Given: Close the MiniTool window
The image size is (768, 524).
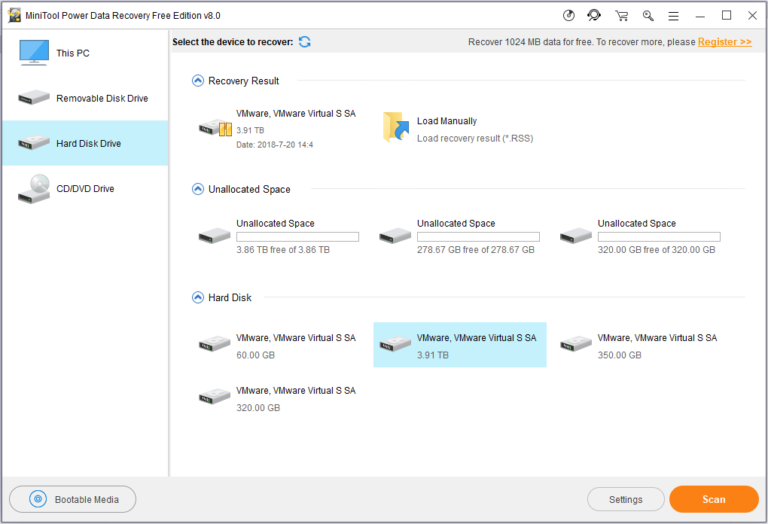Looking at the screenshot, I should pos(753,16).
